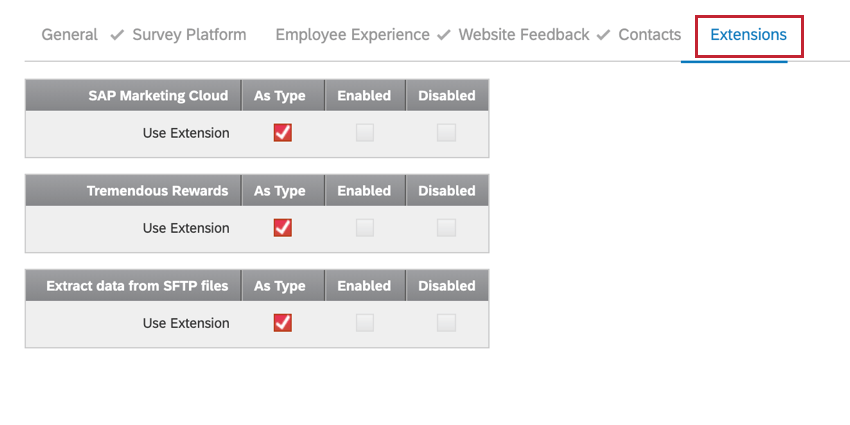
Task: Click the SAP Marketing Cloud header
Action: pyautogui.click(x=160, y=96)
